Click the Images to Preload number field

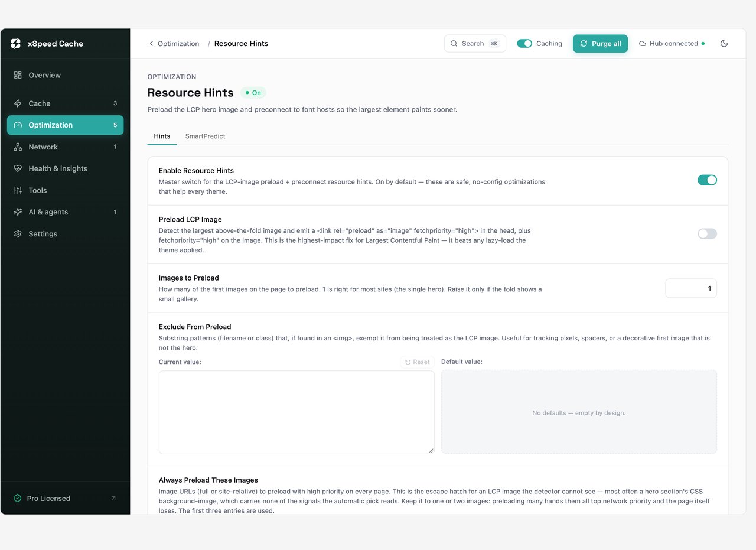click(691, 288)
